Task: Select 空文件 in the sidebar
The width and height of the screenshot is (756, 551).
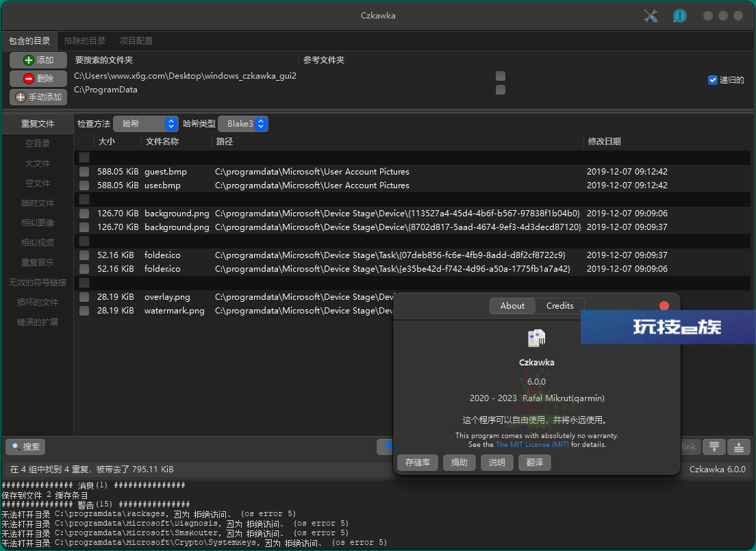Action: click(38, 183)
